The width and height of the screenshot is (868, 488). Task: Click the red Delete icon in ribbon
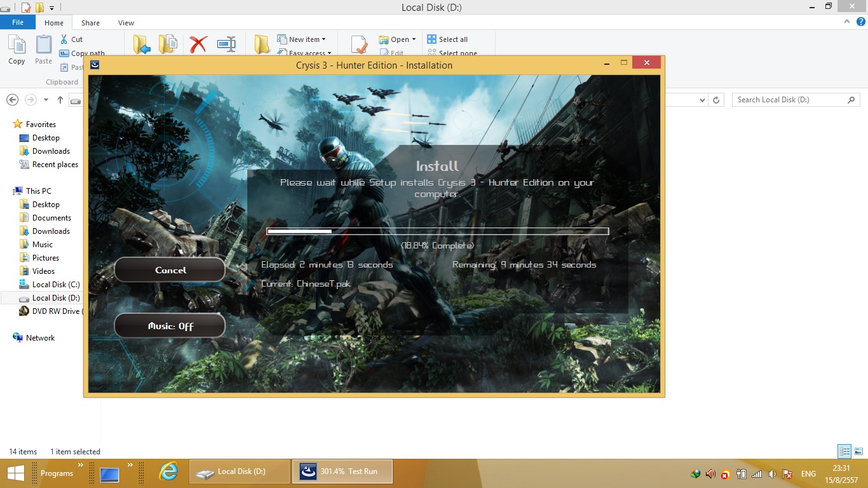click(198, 44)
